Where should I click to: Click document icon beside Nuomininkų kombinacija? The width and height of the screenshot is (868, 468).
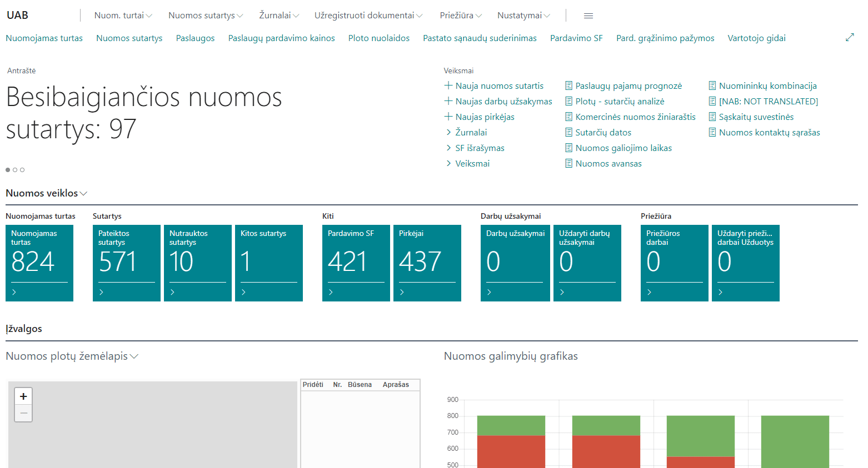pos(712,85)
